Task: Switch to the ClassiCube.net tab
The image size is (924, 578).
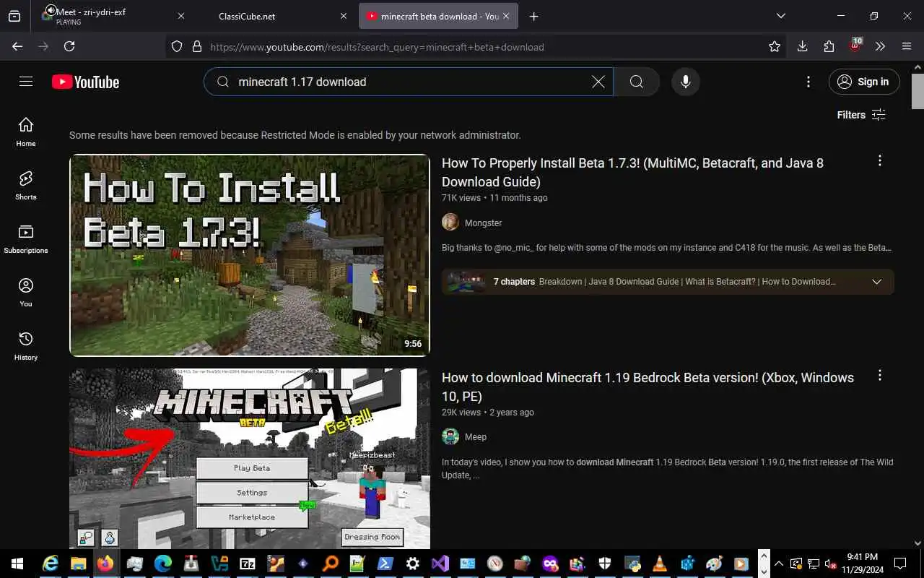Action: pos(274,16)
